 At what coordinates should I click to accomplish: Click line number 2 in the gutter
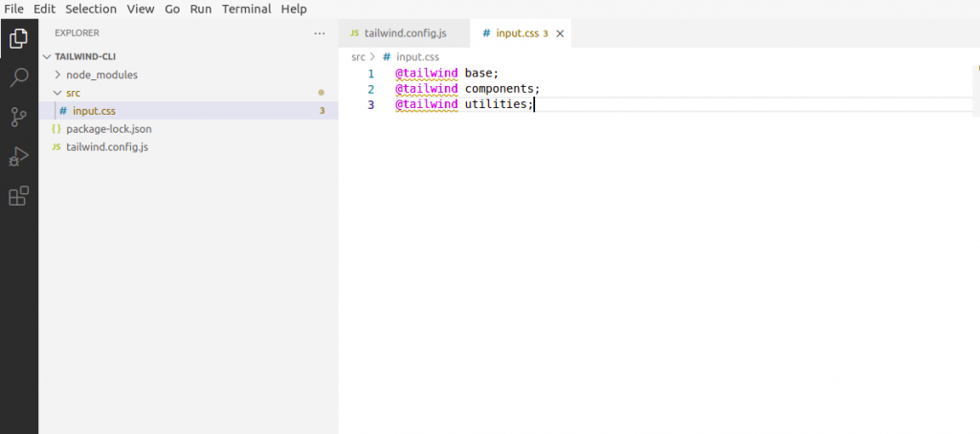[371, 89]
